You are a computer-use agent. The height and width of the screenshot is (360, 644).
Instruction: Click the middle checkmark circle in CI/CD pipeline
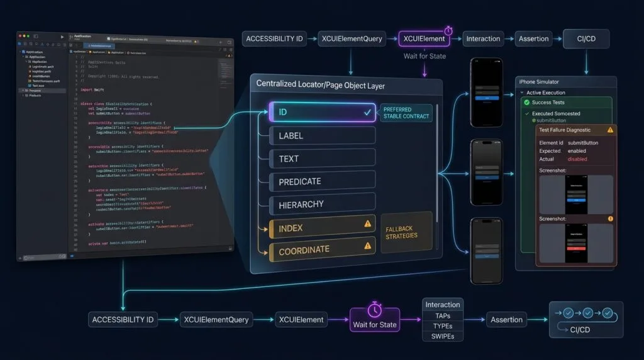point(588,313)
